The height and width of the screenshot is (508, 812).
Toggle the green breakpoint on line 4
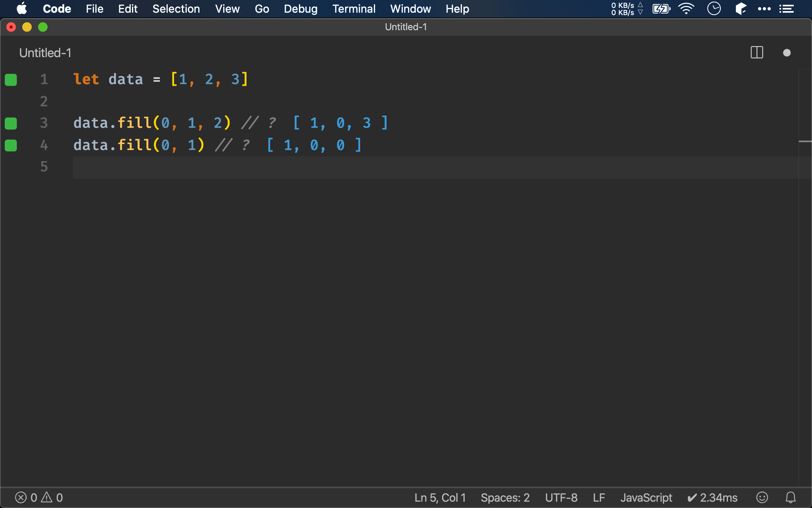pos(11,145)
